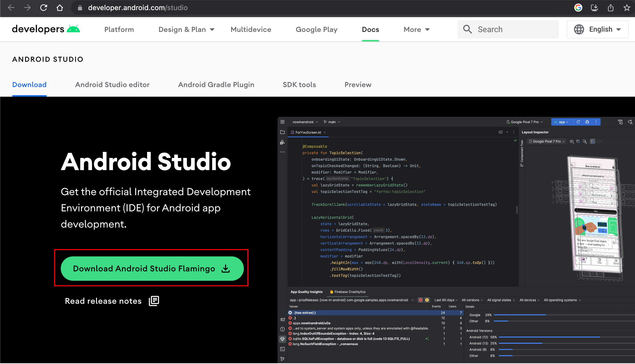
Task: Click the browser back arrow
Action: tap(11, 8)
